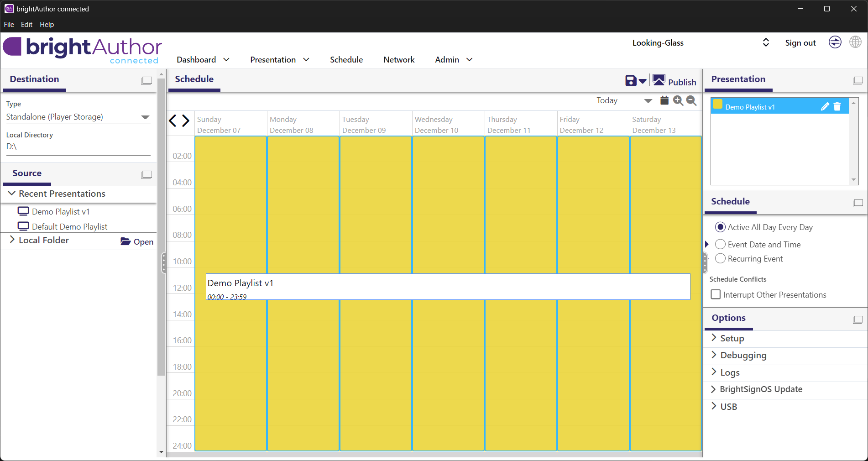
Task: Delete Demo Playlist v1 using trash icon
Action: coord(837,107)
